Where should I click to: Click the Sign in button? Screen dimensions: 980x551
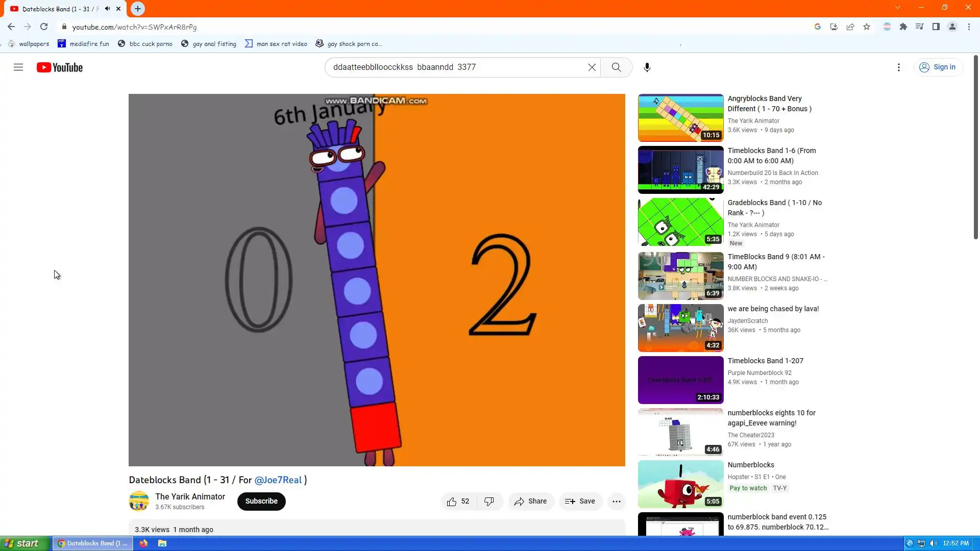[x=938, y=67]
